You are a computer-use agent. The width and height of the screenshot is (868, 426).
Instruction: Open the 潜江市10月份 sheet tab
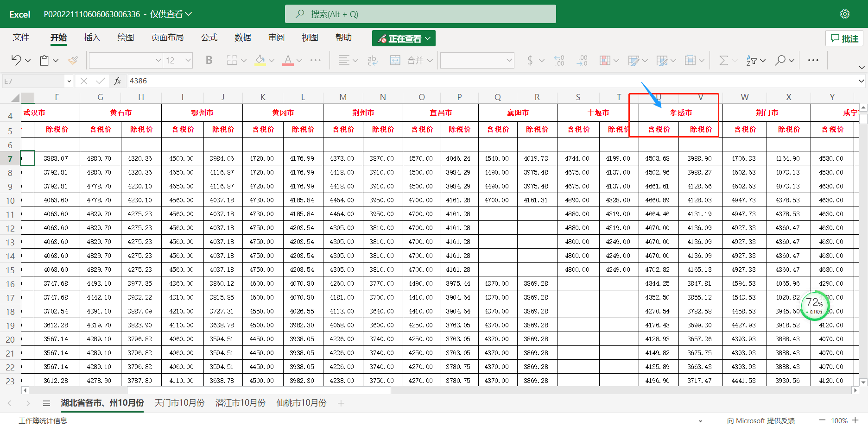[241, 403]
